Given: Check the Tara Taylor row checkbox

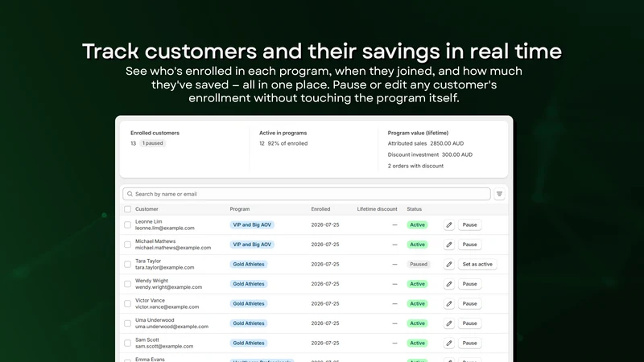Looking at the screenshot, I should [128, 265].
